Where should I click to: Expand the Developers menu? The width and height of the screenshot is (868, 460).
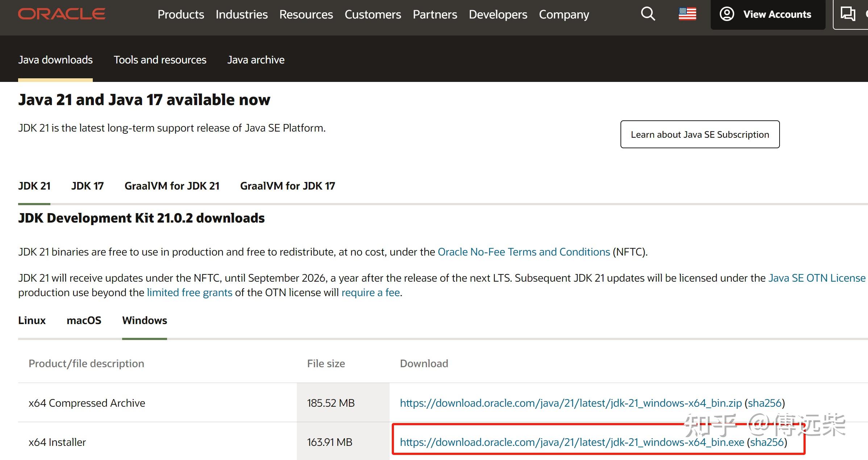[x=498, y=14]
